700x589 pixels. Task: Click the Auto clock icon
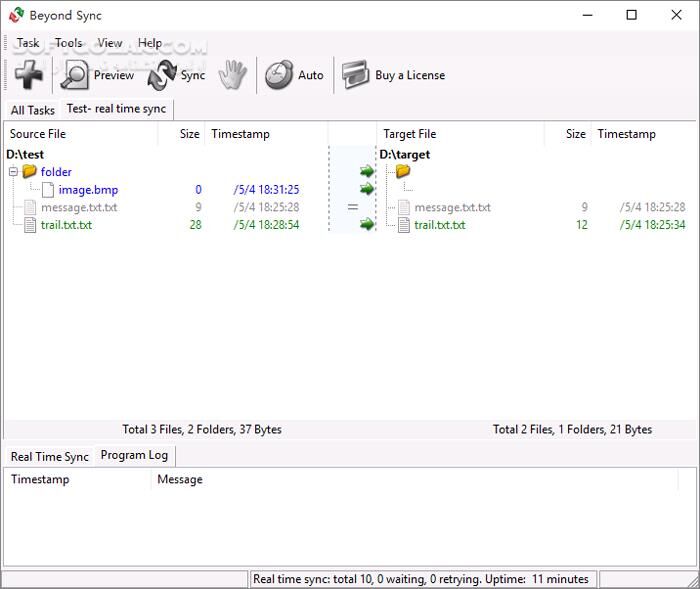point(279,75)
